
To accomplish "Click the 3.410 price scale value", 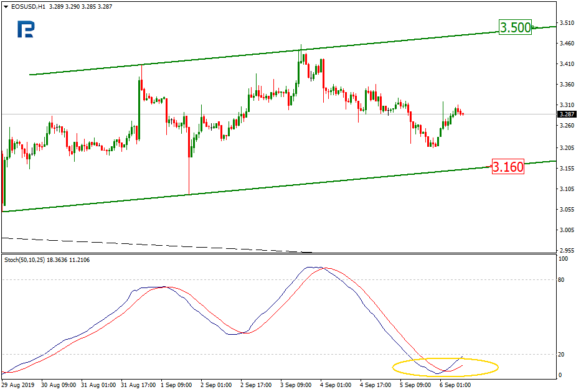I will tap(567, 64).
